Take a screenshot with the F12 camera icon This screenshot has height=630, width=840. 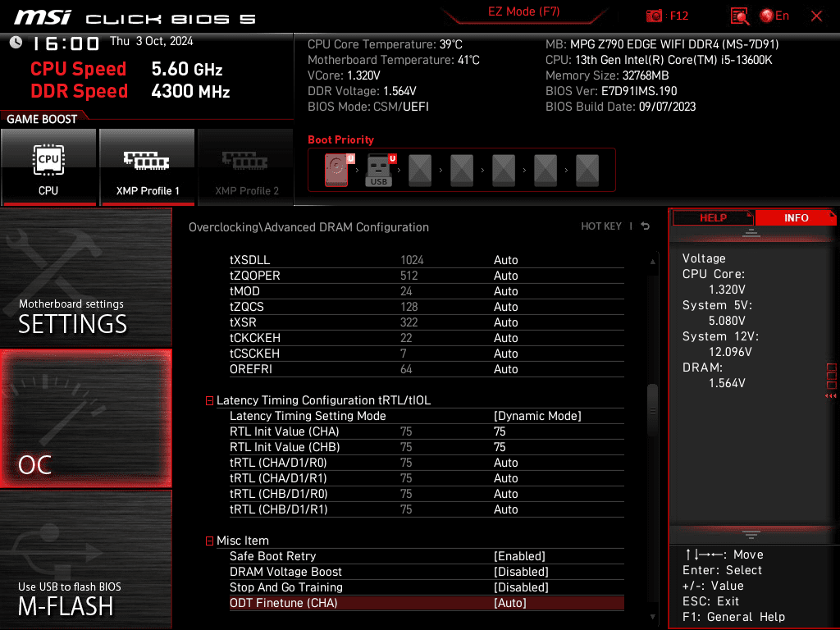point(654,16)
